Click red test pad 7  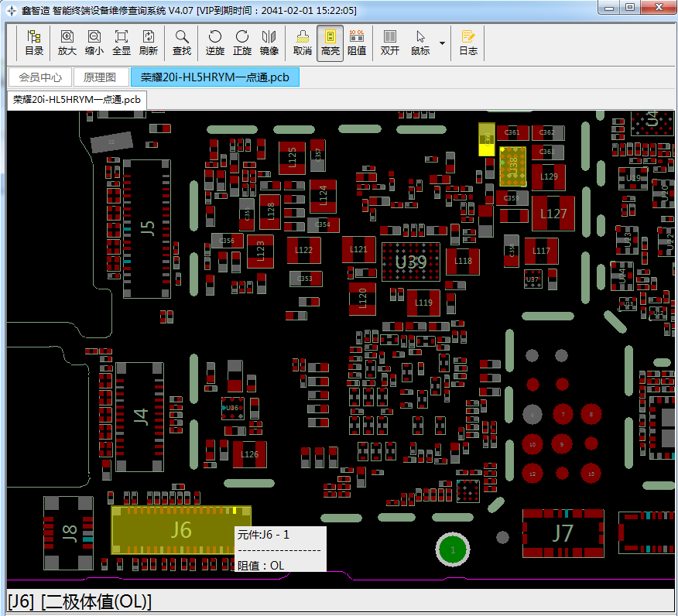[563, 415]
